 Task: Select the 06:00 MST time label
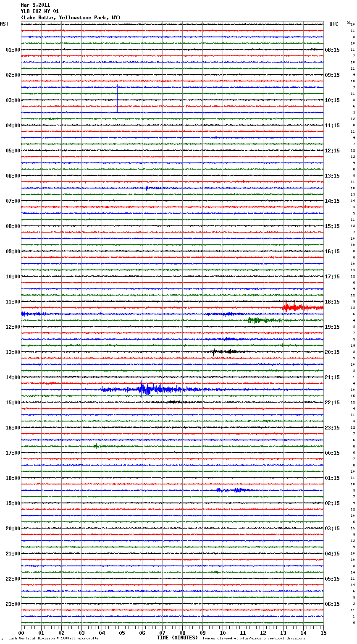[x=13, y=176]
